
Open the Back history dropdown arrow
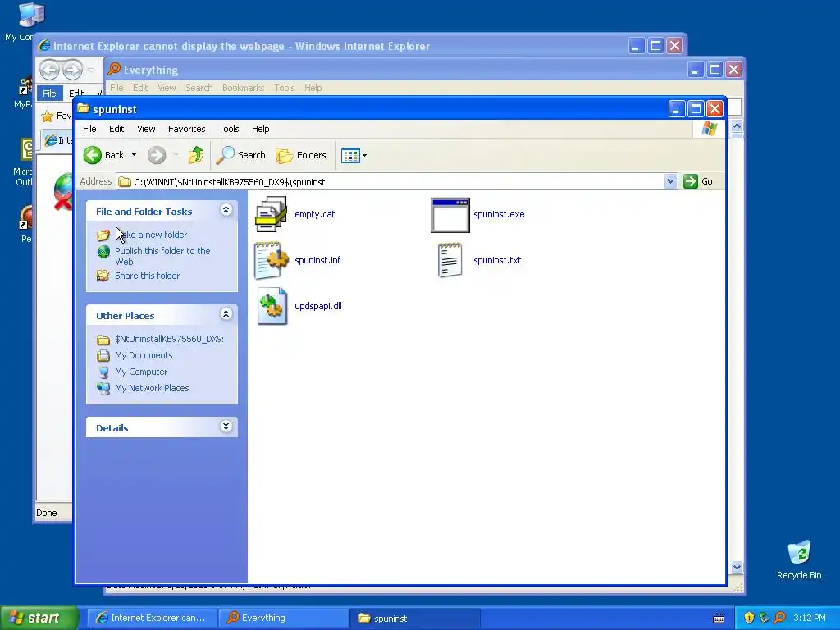click(x=134, y=155)
